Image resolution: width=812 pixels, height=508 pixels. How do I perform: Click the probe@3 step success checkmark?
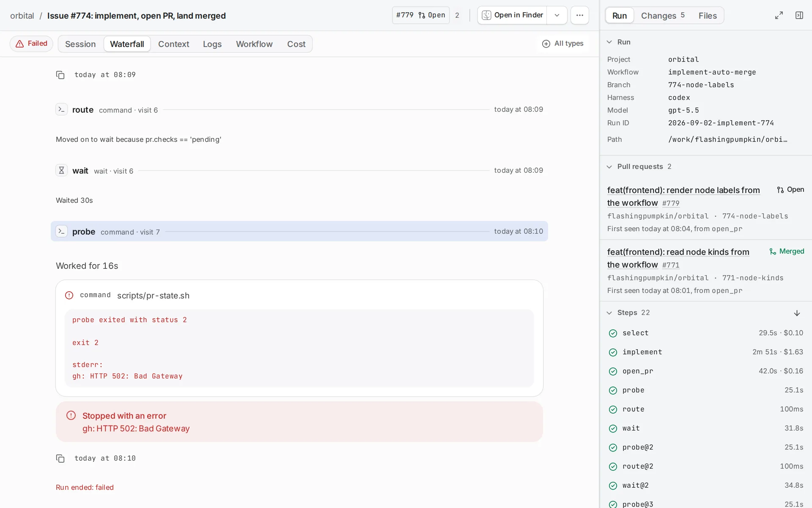point(613,504)
